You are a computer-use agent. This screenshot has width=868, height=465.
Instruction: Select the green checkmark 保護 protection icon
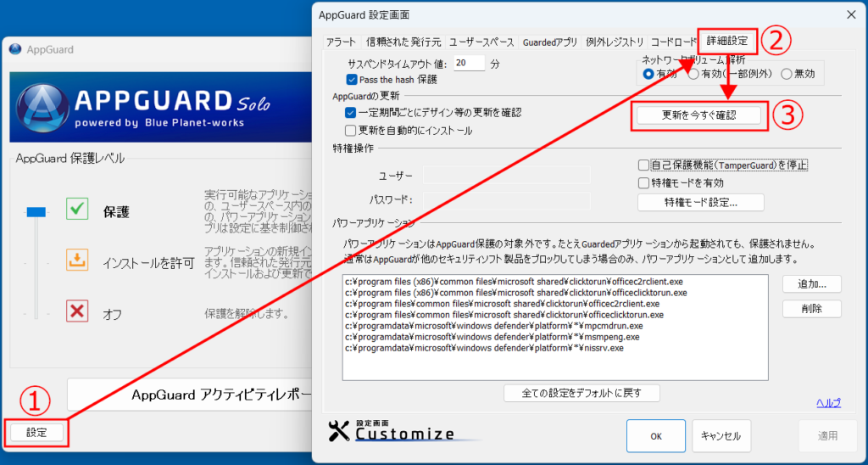click(77, 210)
